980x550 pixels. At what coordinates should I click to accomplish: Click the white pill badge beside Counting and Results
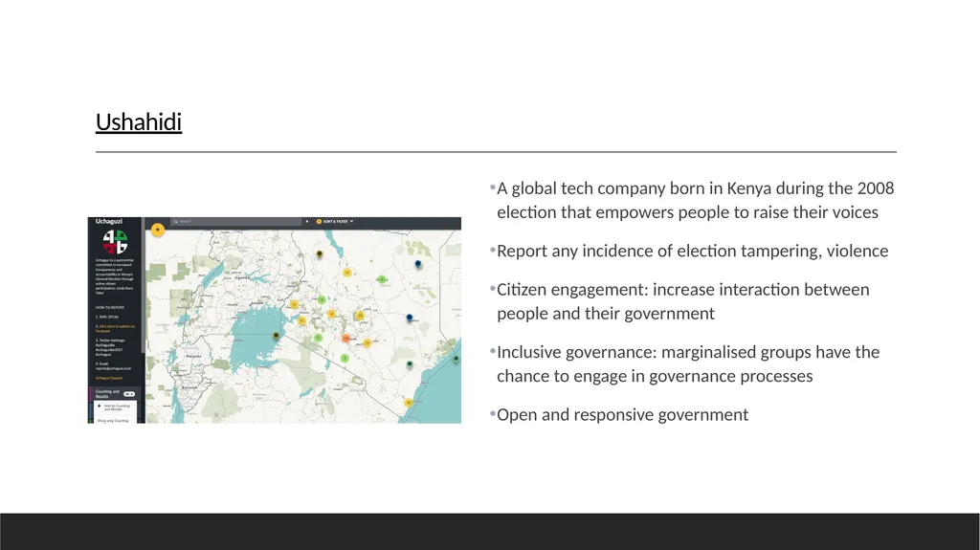129,394
